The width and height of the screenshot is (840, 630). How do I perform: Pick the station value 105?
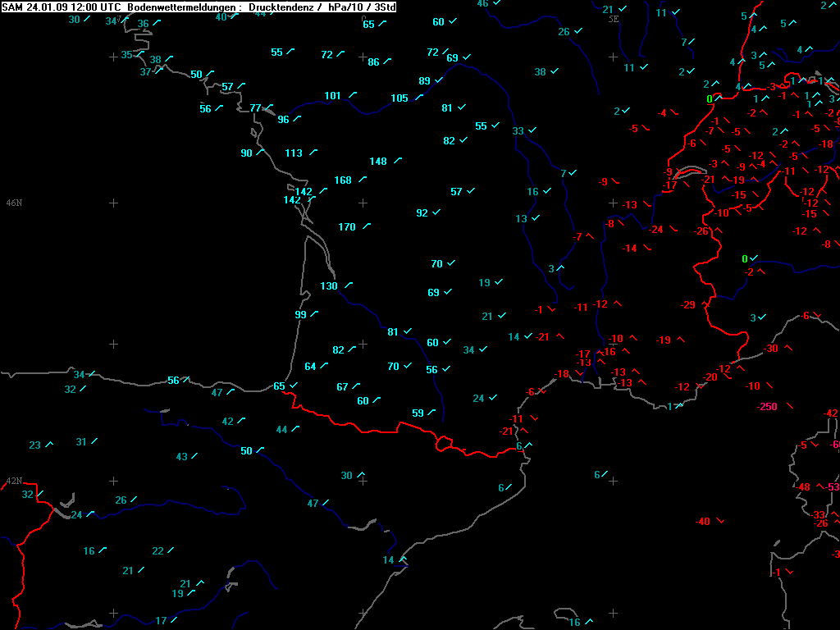399,98
